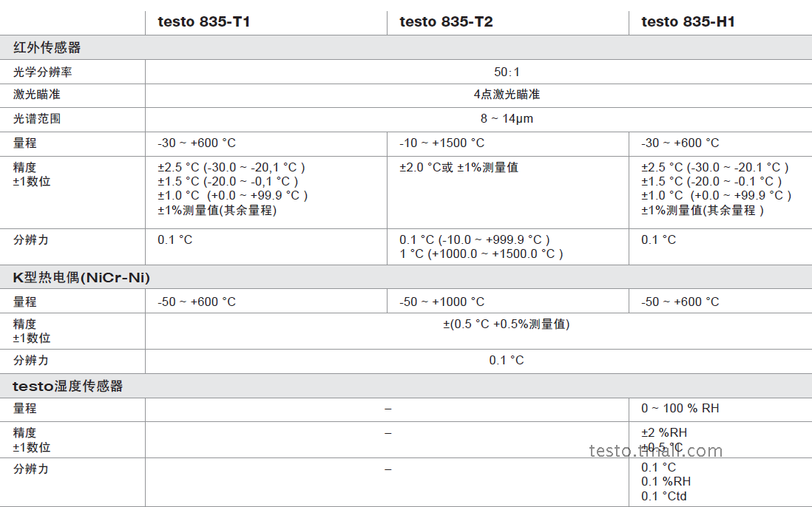
Task: Click the -50 ~ +1000 °C thermocouple range
Action: (442, 302)
